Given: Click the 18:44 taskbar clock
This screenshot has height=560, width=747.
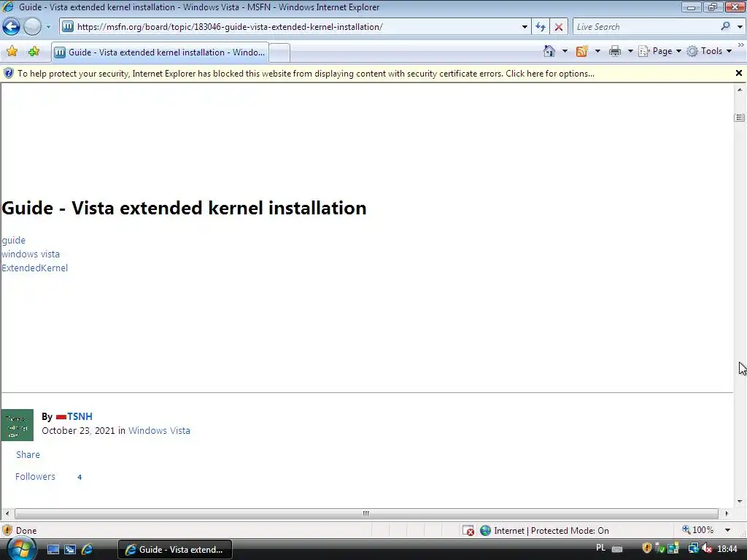Looking at the screenshot, I should click(x=727, y=549).
